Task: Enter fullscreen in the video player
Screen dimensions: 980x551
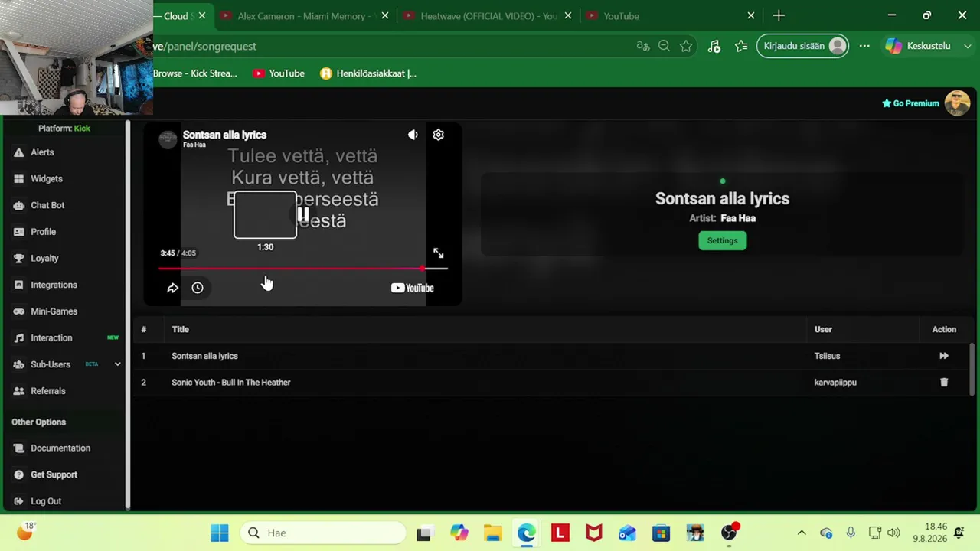Action: (x=438, y=253)
